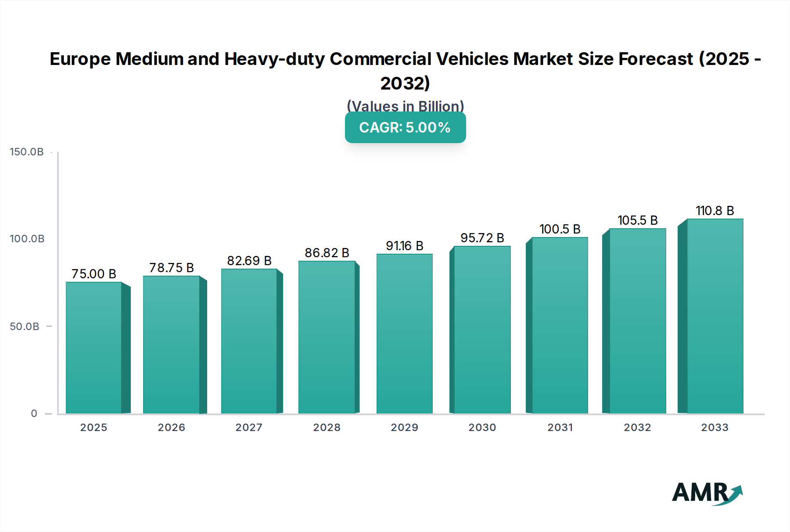The image size is (790, 532).
Task: Click the CAGR: 5.00% badge
Action: [x=405, y=127]
